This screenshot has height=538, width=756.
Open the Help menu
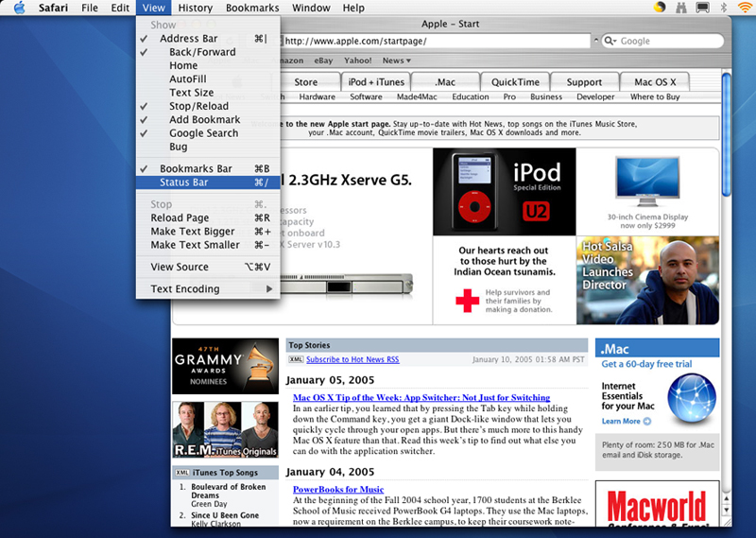click(353, 8)
